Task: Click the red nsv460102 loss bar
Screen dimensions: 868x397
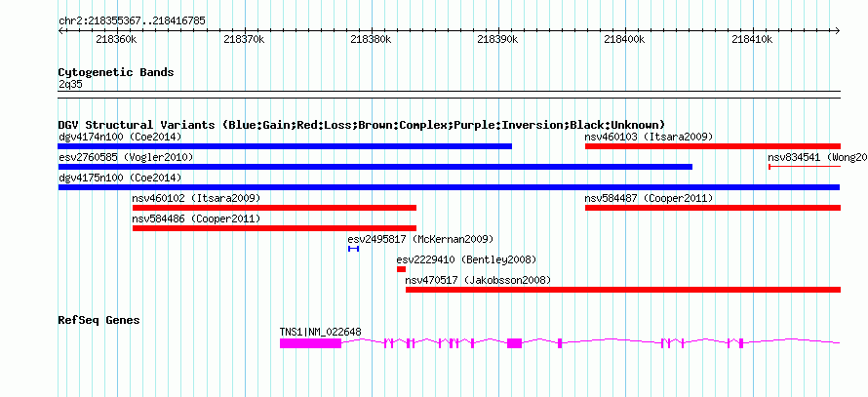Action: [275, 208]
